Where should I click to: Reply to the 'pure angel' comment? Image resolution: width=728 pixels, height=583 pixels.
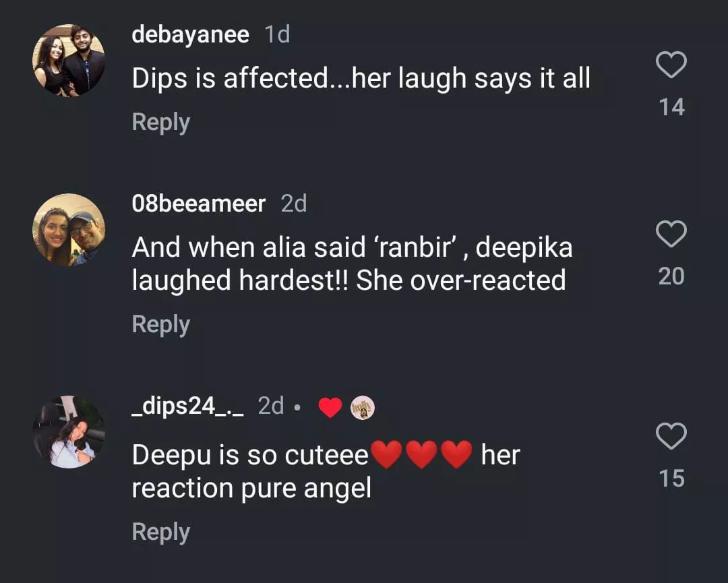click(160, 532)
